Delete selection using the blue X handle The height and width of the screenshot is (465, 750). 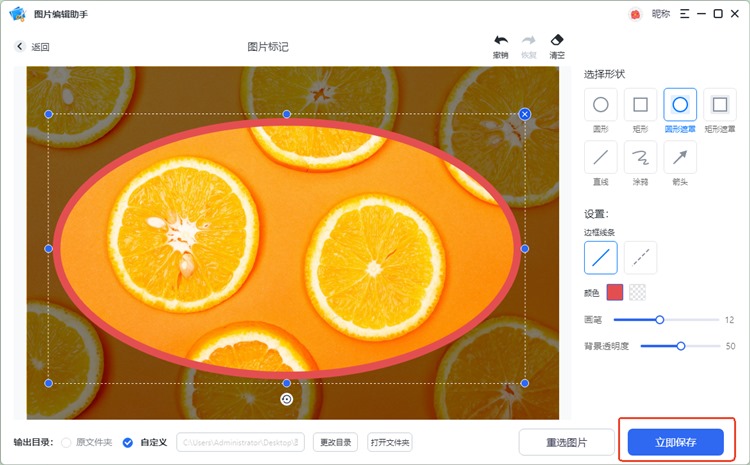click(525, 114)
